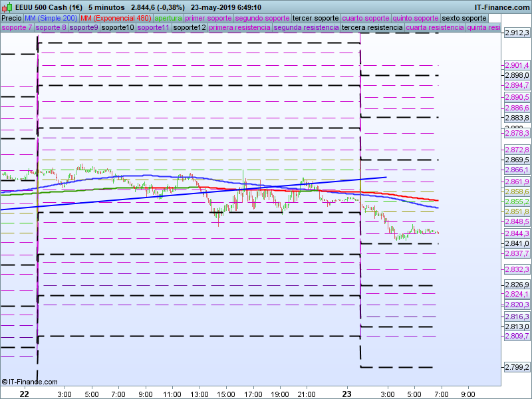532x399 pixels.
Task: Click the 5 minutos timeframe text
Action: pyautogui.click(x=106, y=7)
